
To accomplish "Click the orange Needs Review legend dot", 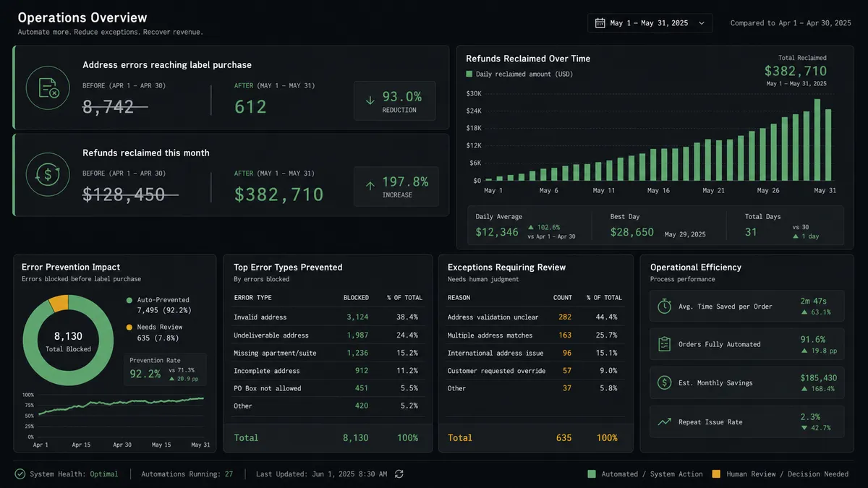I will pos(129,327).
